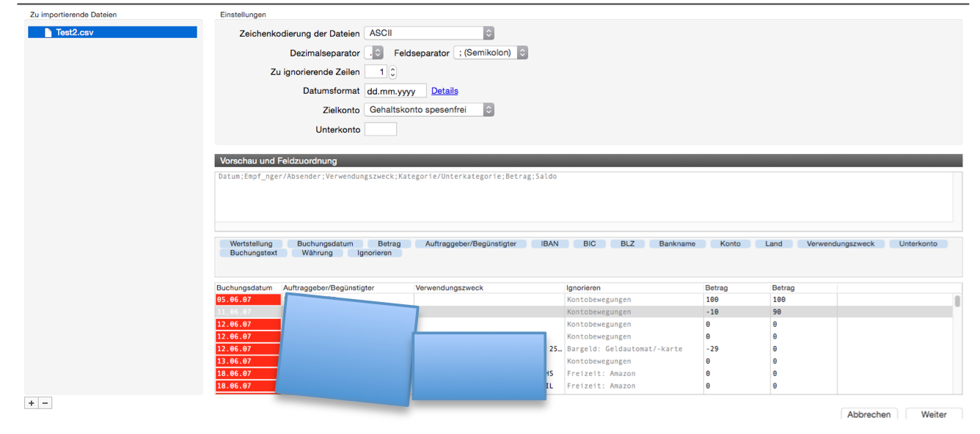Open the Dezimalseparator dropdown
980x434 pixels.
coord(375,53)
